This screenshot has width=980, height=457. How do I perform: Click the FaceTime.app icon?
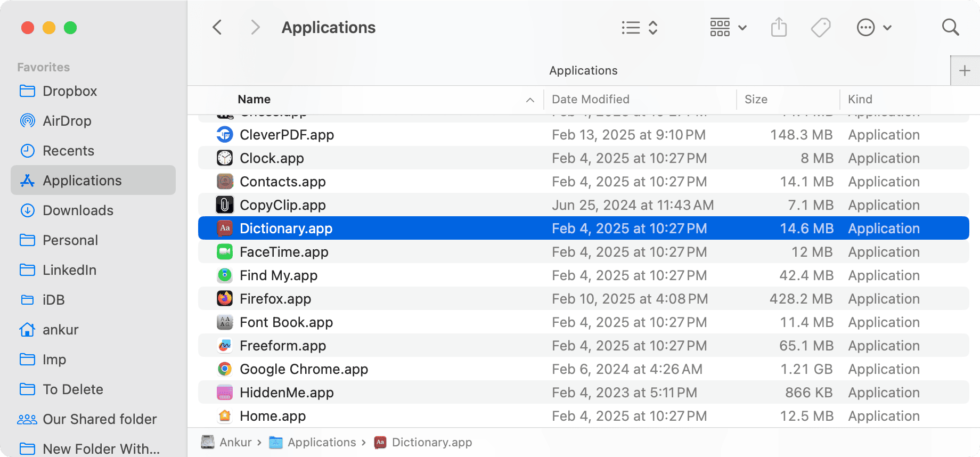coord(225,252)
